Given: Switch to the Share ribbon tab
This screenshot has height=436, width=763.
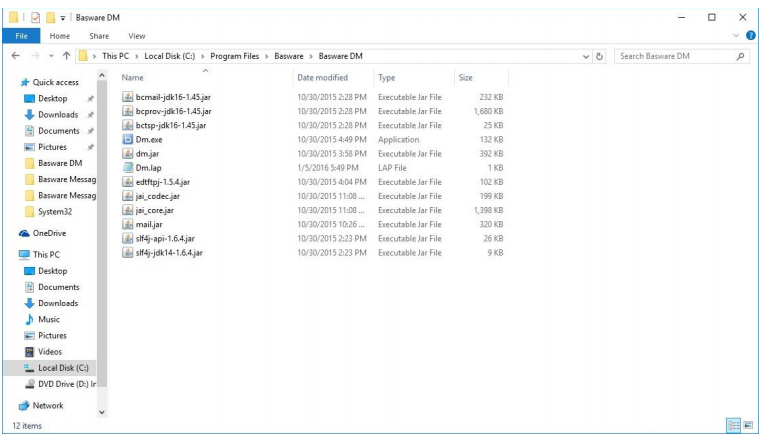Looking at the screenshot, I should pos(99,36).
